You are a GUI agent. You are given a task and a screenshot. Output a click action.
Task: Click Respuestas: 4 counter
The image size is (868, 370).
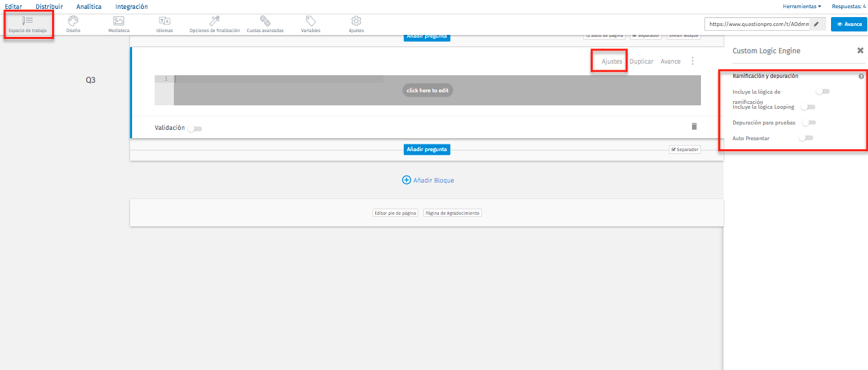(849, 6)
